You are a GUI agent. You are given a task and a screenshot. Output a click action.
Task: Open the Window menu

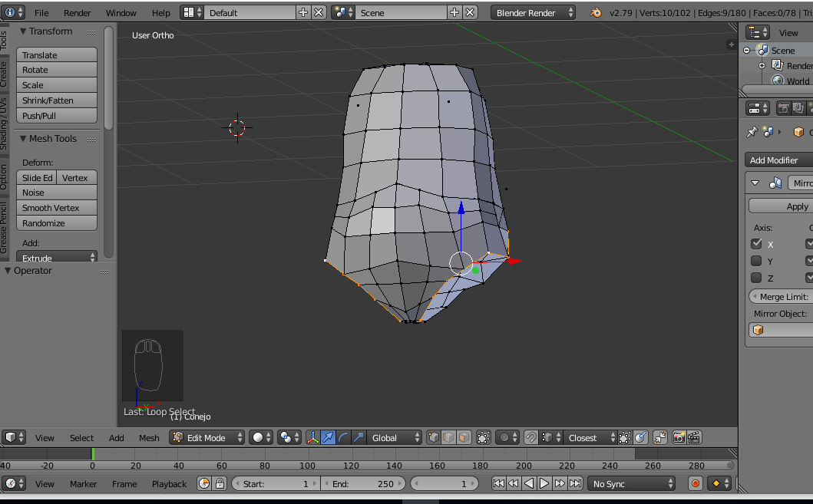pos(121,13)
